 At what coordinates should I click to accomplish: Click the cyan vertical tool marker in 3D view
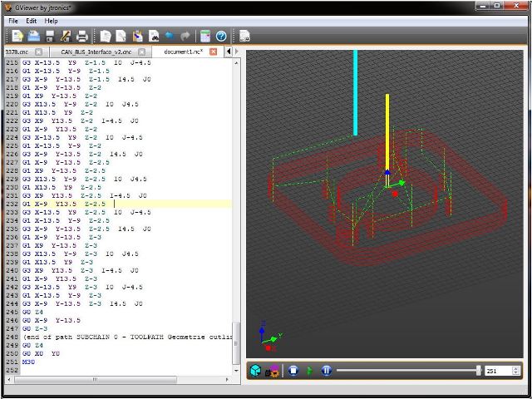pyautogui.click(x=355, y=92)
